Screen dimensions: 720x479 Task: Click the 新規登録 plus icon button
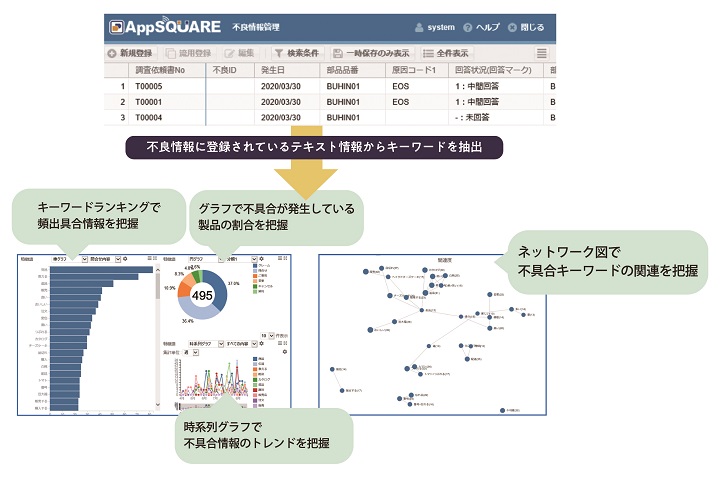click(x=111, y=52)
